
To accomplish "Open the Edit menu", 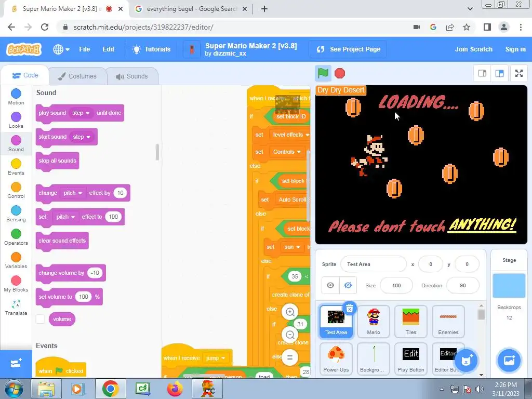I will tap(108, 49).
